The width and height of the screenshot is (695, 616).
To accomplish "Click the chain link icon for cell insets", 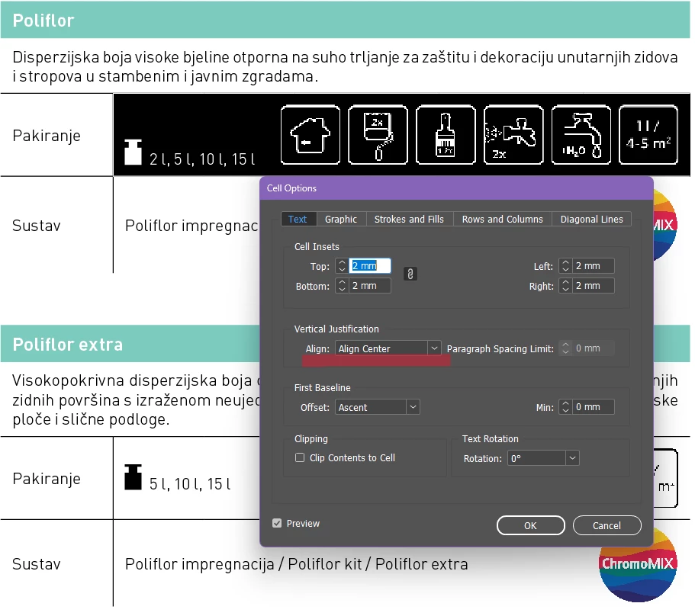I will (x=410, y=274).
